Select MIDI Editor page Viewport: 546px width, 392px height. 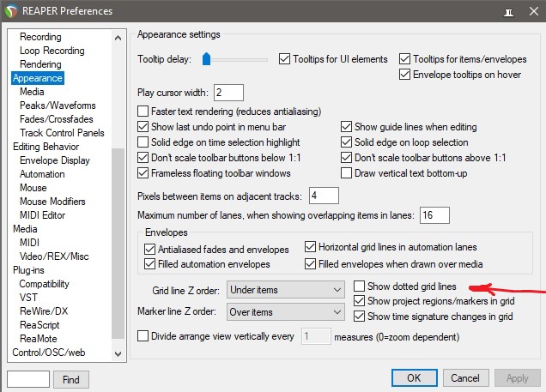(x=42, y=215)
